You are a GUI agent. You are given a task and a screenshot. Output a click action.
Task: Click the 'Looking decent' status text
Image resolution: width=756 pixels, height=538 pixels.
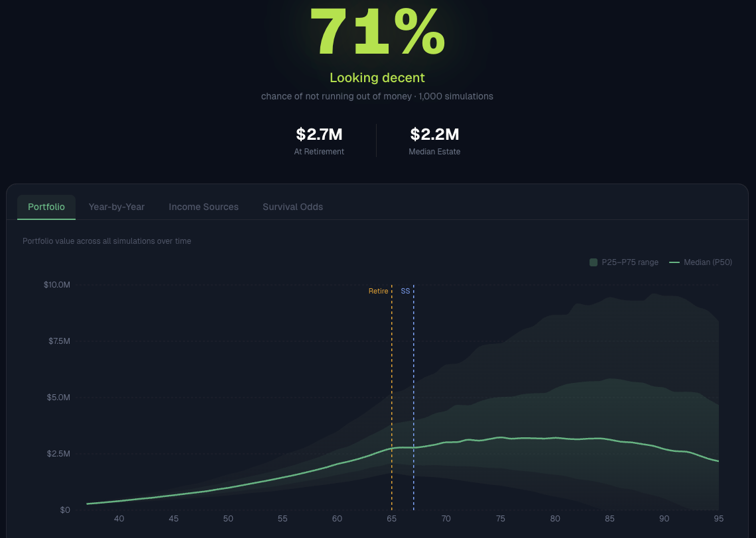[377, 78]
